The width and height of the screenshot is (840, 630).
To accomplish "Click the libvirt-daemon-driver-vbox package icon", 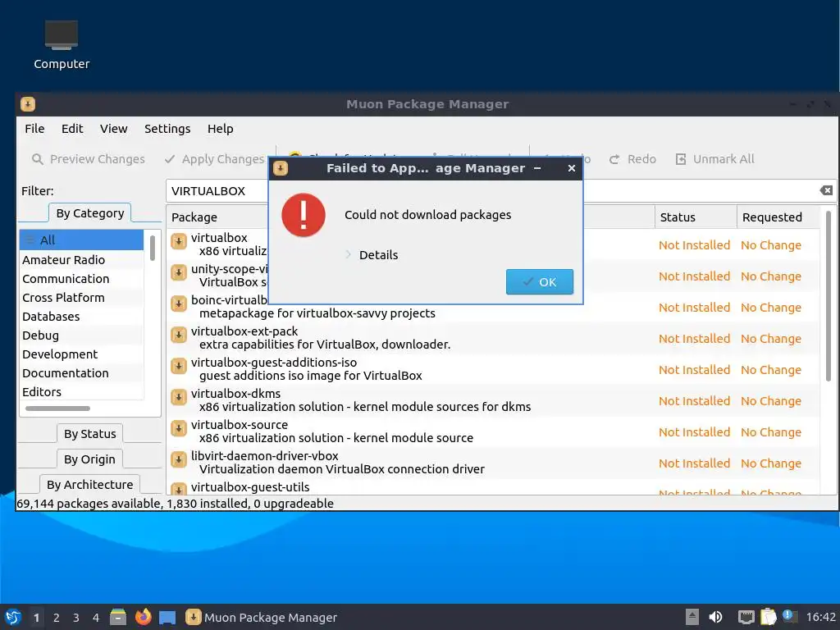I will (x=178, y=459).
